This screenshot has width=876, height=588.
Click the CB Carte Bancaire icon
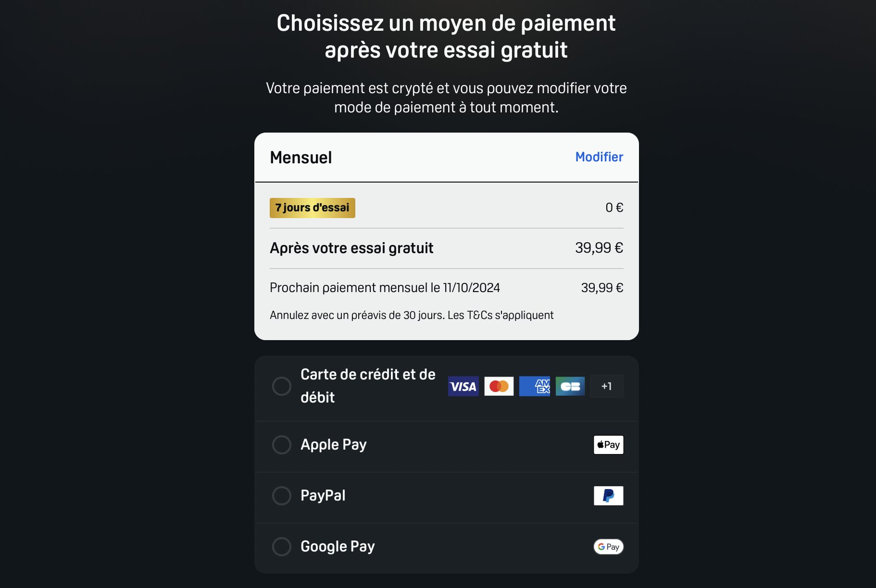(x=570, y=386)
